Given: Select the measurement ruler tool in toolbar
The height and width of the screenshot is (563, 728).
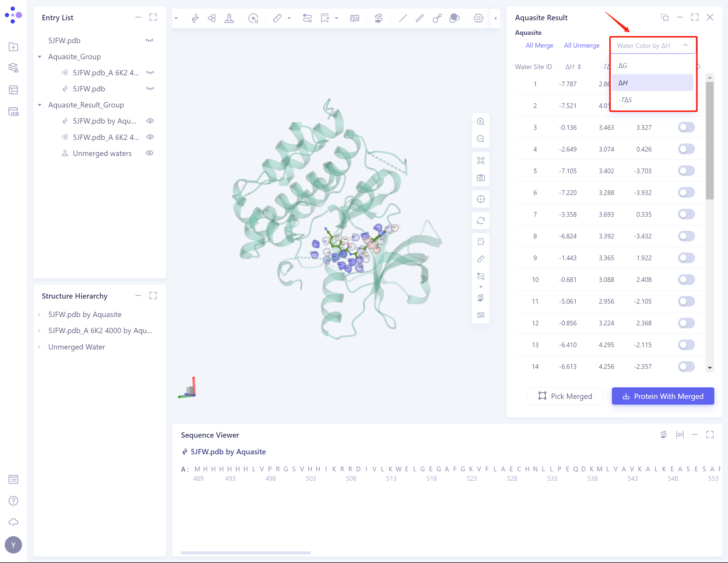Looking at the screenshot, I should (277, 18).
